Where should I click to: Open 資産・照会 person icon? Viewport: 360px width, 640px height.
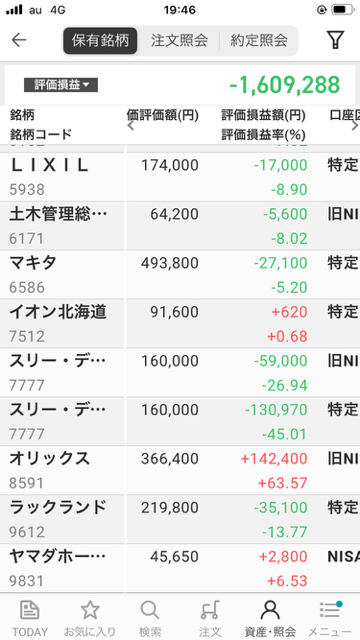[270, 610]
